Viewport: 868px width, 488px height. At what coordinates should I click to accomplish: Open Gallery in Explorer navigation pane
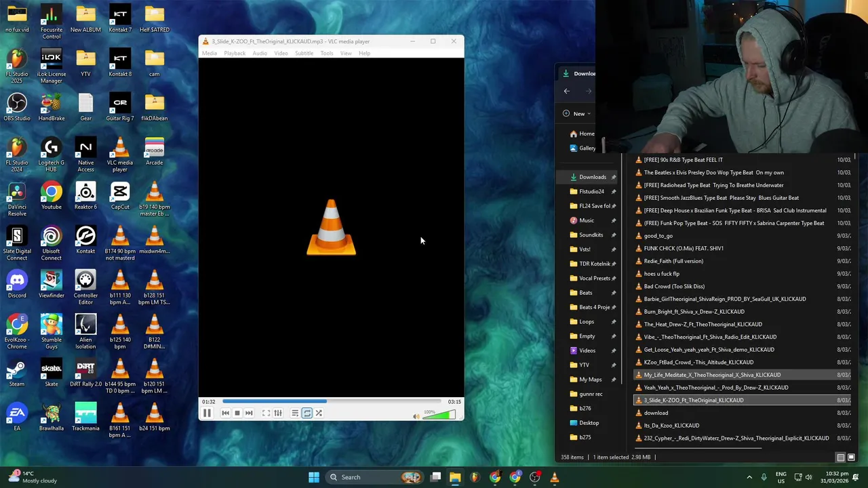coord(583,148)
